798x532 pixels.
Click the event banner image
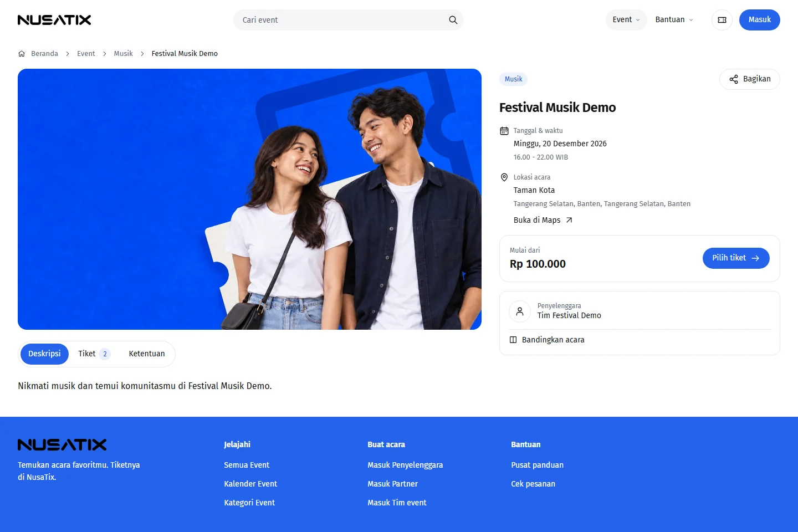[x=249, y=199]
